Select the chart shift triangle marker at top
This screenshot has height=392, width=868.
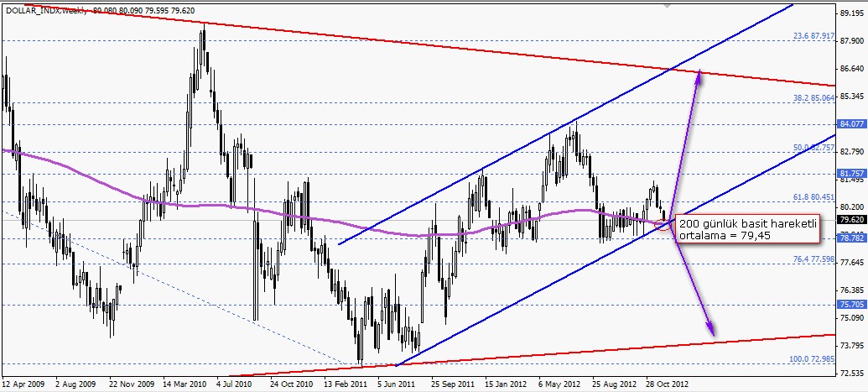click(668, 6)
